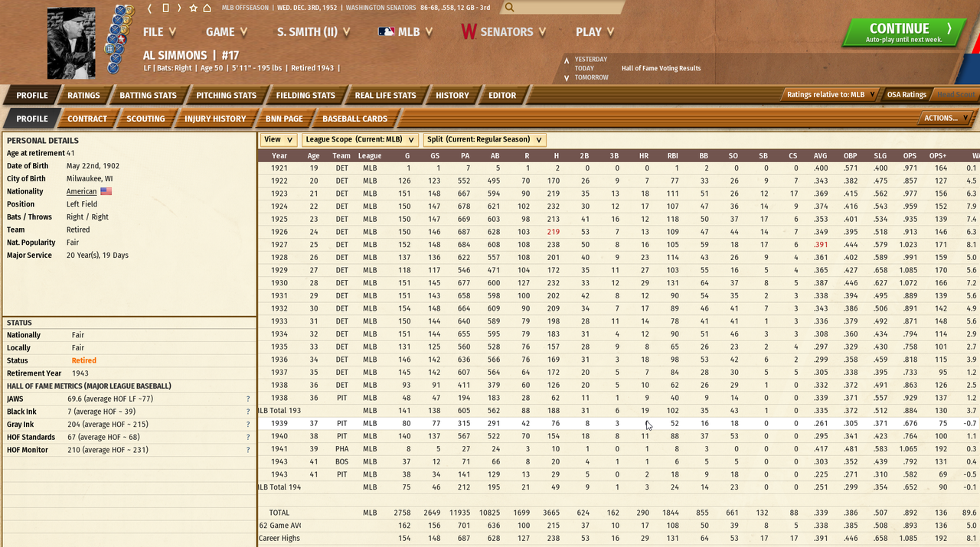
Task: Open the View dropdown
Action: (278, 139)
